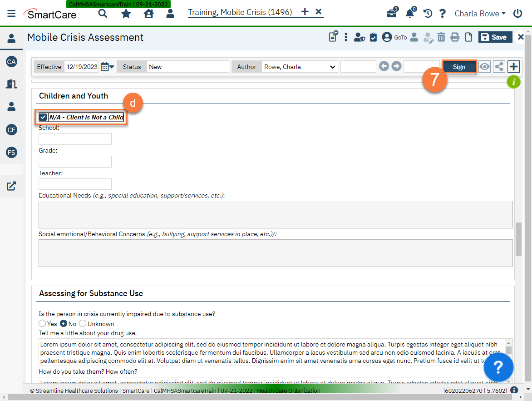Click the share icon next to Sign
The height and width of the screenshot is (401, 532).
499,67
